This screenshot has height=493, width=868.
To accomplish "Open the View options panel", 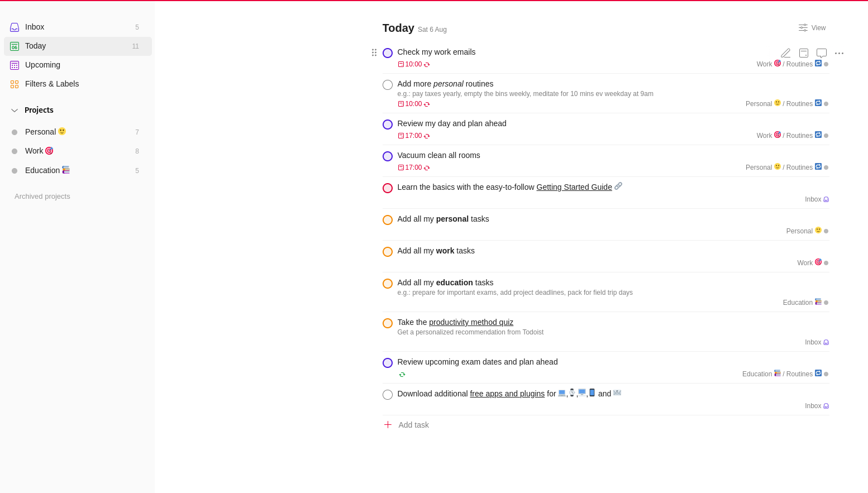I will pos(812,27).
